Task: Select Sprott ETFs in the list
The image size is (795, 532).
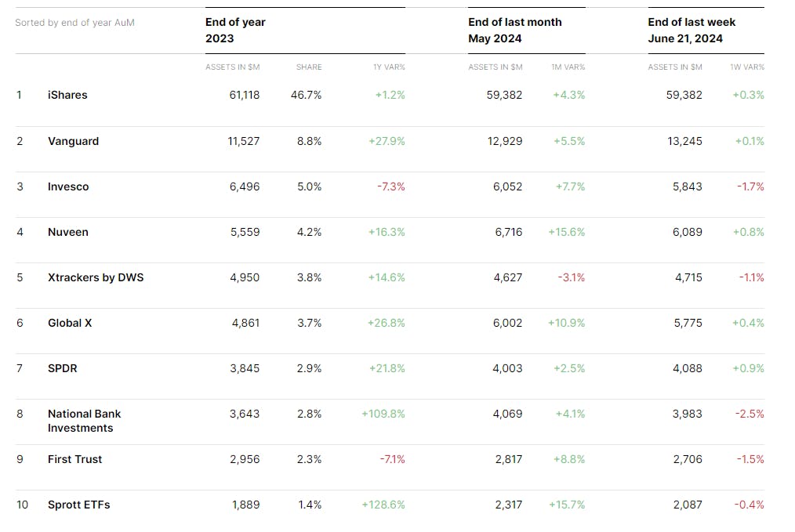Action: click(78, 505)
